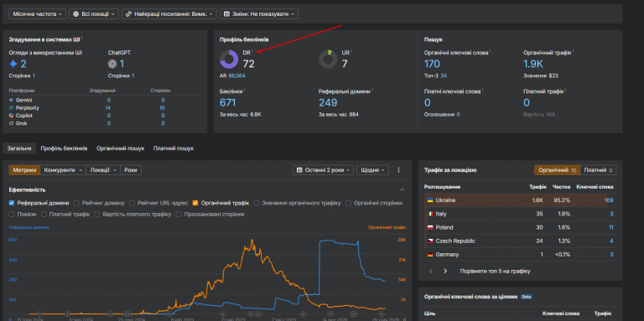Switch to Профіль беклінків tab
Viewport: 644px width, 321px height.
click(x=64, y=148)
